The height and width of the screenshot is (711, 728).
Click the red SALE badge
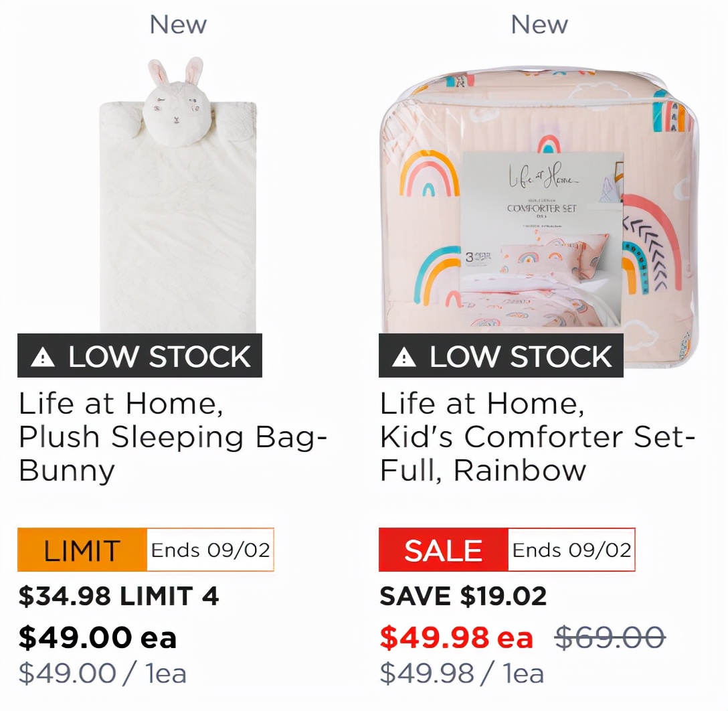[x=443, y=550]
